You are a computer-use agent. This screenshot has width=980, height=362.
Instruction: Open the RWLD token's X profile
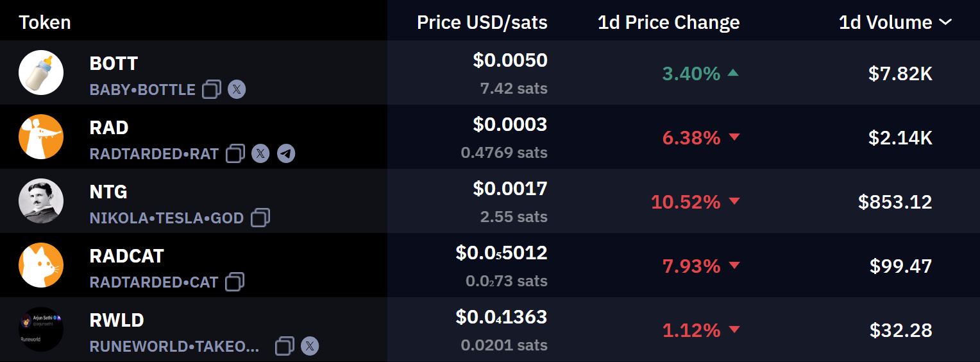[310, 346]
